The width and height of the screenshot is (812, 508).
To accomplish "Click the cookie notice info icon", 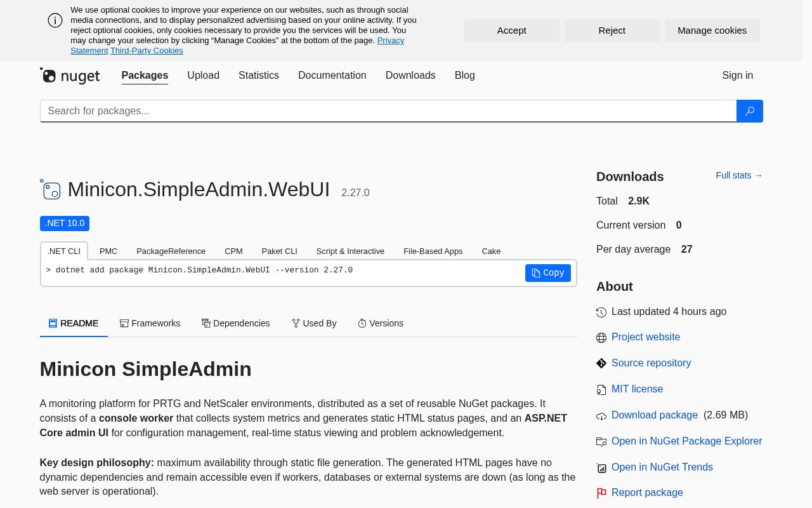I will [x=55, y=20].
